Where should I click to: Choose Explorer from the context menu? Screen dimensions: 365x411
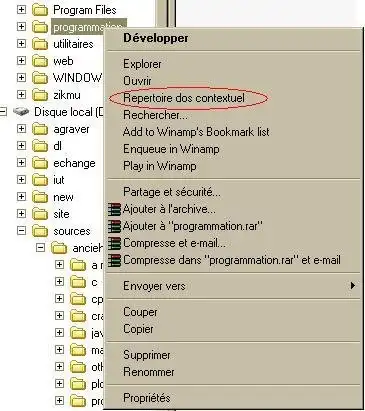(233, 64)
